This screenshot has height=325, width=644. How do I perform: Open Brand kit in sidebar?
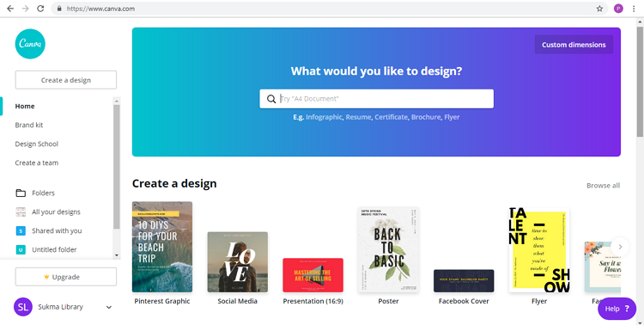point(28,125)
